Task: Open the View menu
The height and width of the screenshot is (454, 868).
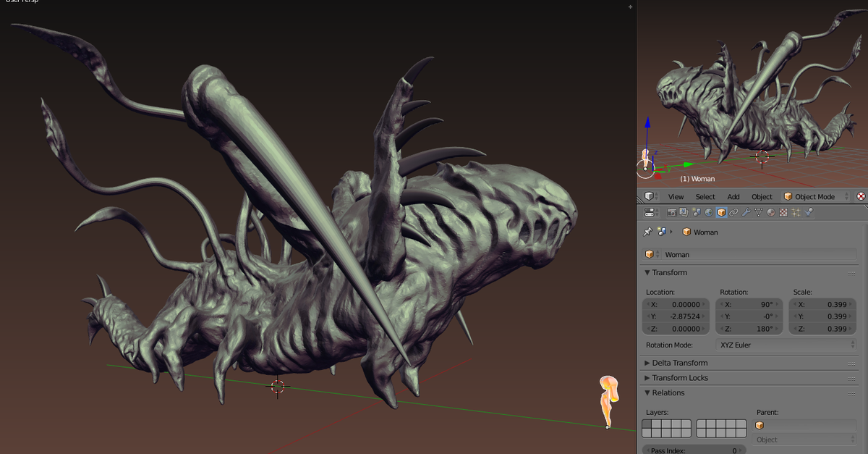Action: [x=676, y=197]
